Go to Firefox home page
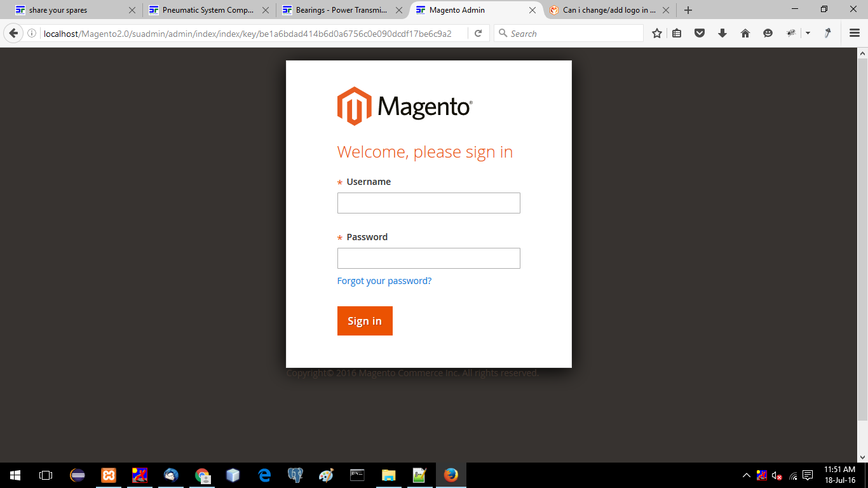The width and height of the screenshot is (868, 488). [745, 34]
